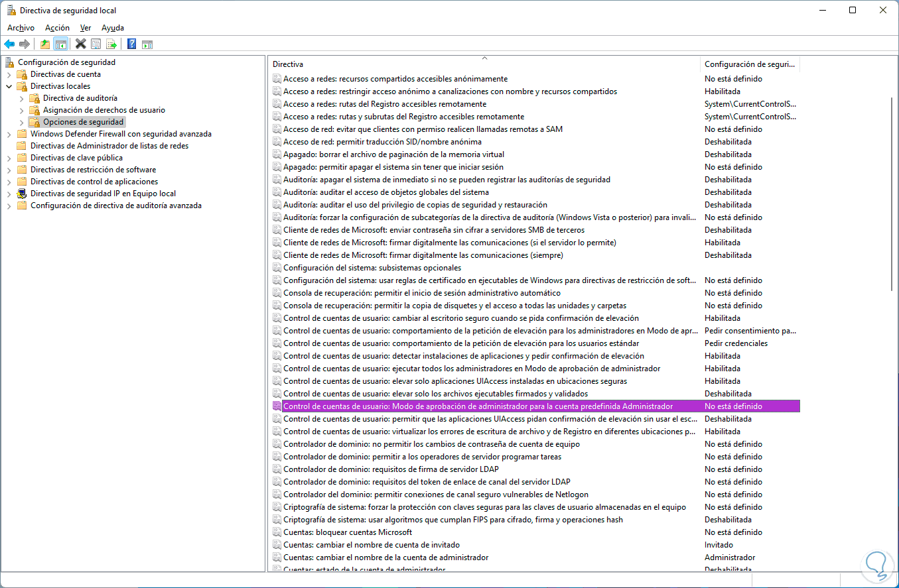Image resolution: width=899 pixels, height=588 pixels.
Task: Select the Directivas locales tree label
Action: (60, 86)
